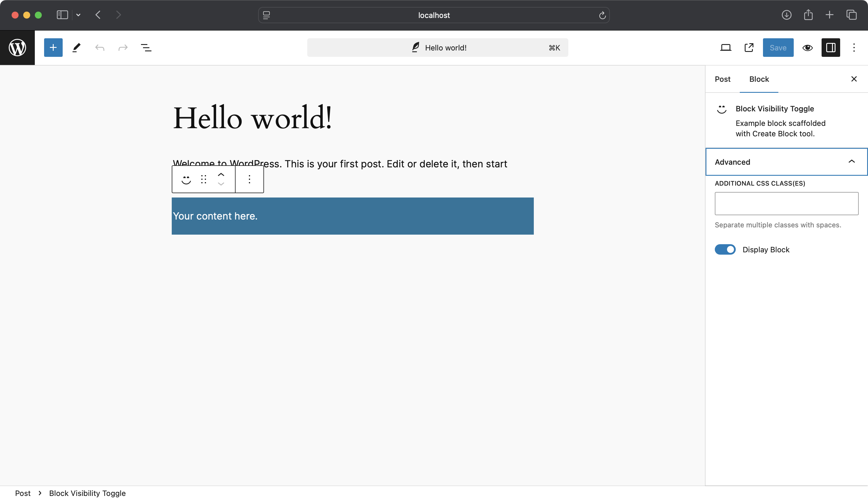
Task: Click the Undo arrow icon
Action: point(100,47)
